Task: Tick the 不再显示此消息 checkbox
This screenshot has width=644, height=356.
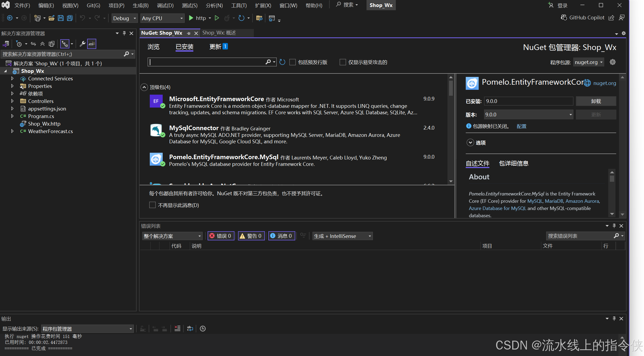Action: pyautogui.click(x=152, y=205)
